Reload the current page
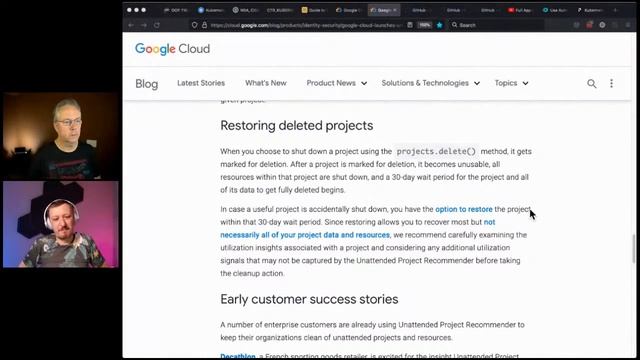The height and width of the screenshot is (360, 640). (157, 25)
